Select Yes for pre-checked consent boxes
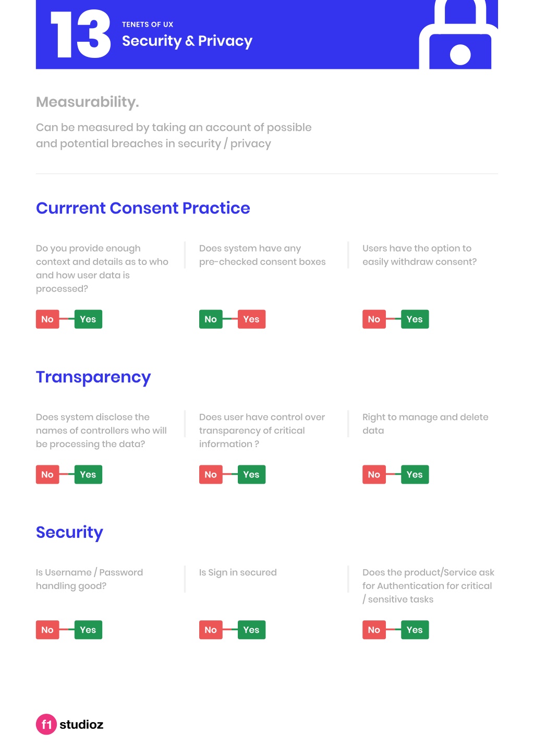Screen dimensions: 534x756 251,319
